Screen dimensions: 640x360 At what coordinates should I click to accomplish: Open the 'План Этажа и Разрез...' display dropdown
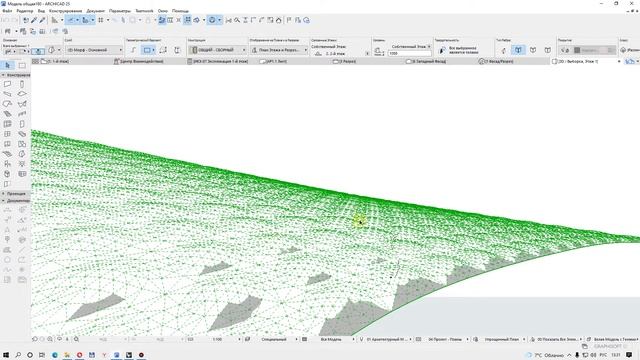(279, 50)
